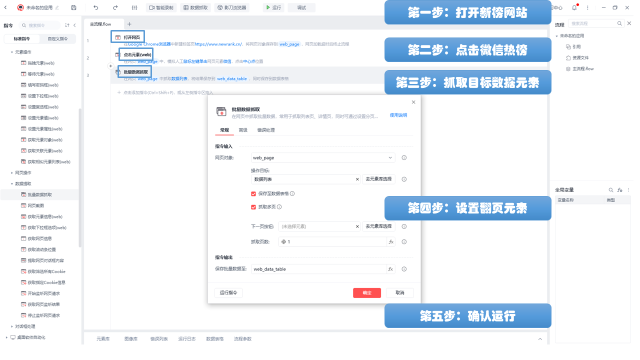Screen dimensions: 640x360
Task: Open the 高级 tab in the dialog
Action: click(x=243, y=130)
